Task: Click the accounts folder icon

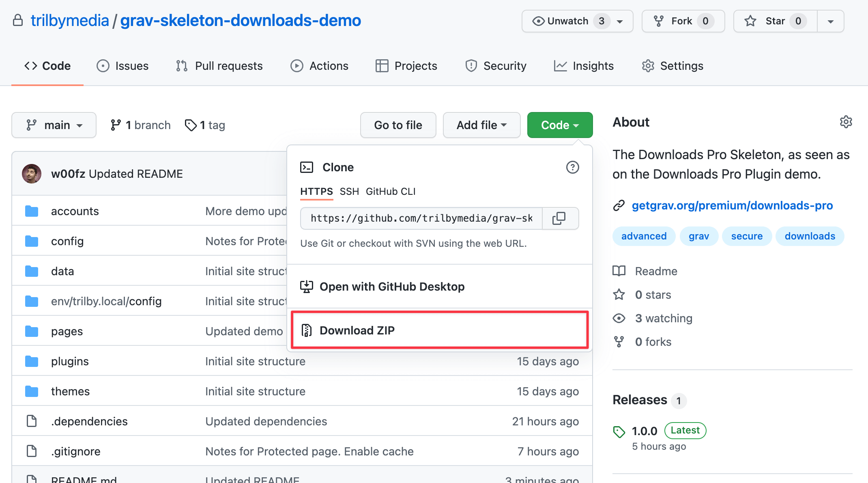Action: click(32, 211)
